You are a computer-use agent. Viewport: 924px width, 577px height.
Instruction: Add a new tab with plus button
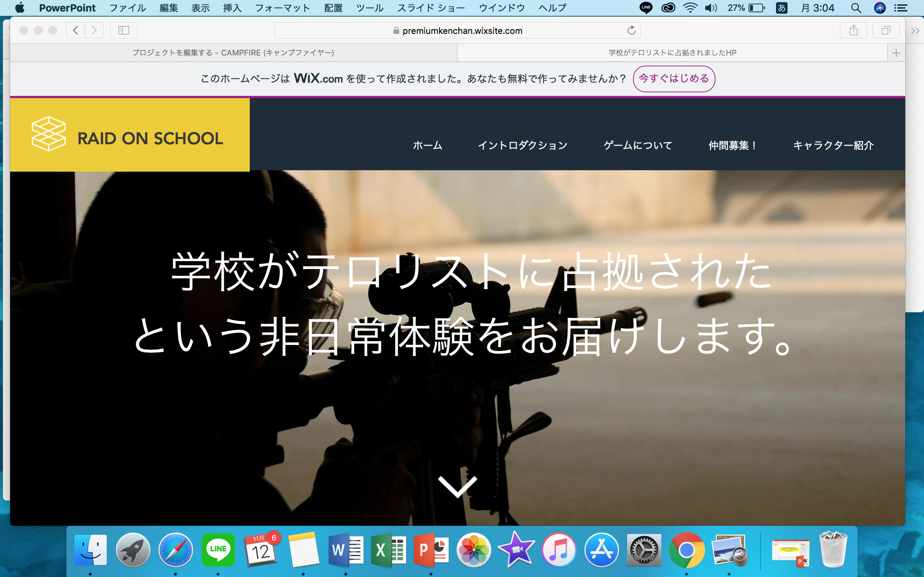[896, 53]
